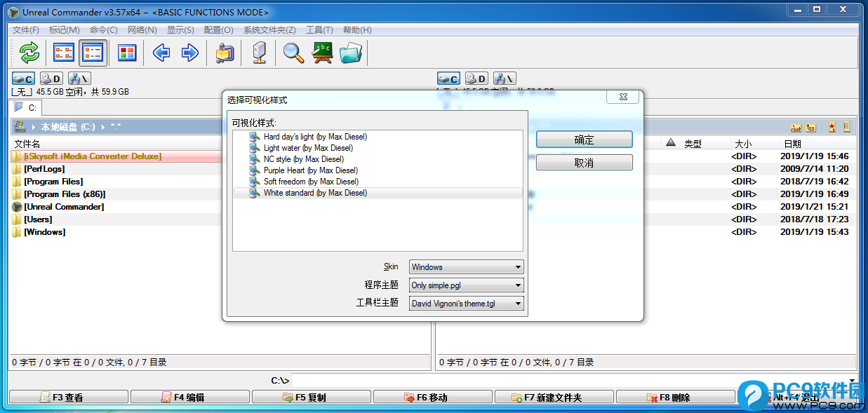Open history list icon in right panel
The image size is (868, 413).
click(x=846, y=127)
